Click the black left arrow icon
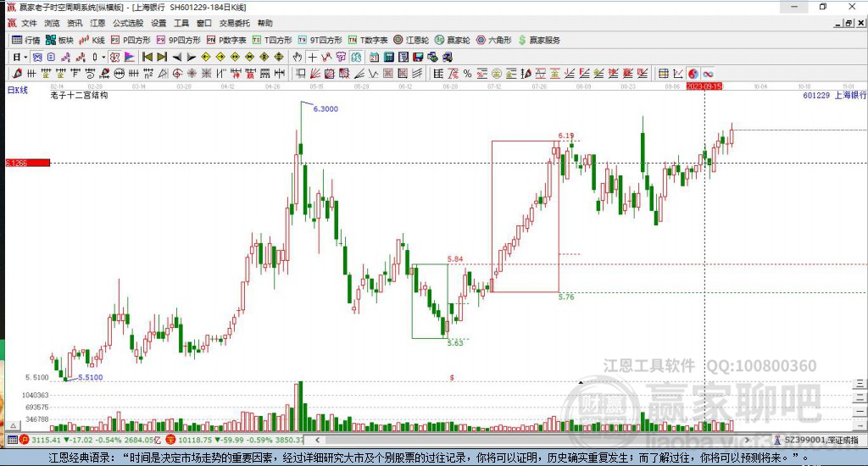 176,57
